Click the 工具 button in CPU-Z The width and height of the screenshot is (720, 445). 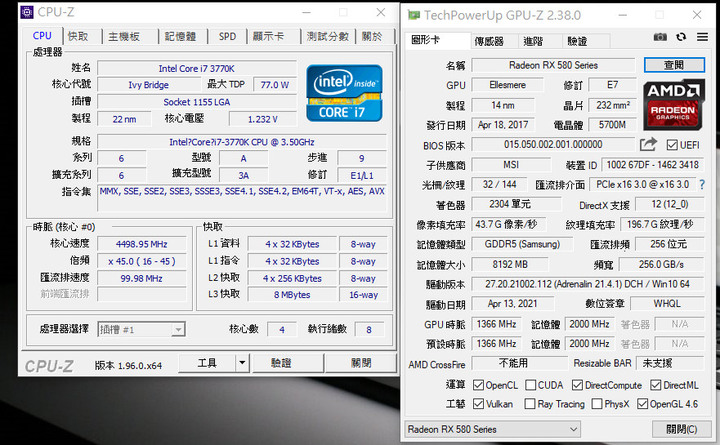pyautogui.click(x=207, y=363)
